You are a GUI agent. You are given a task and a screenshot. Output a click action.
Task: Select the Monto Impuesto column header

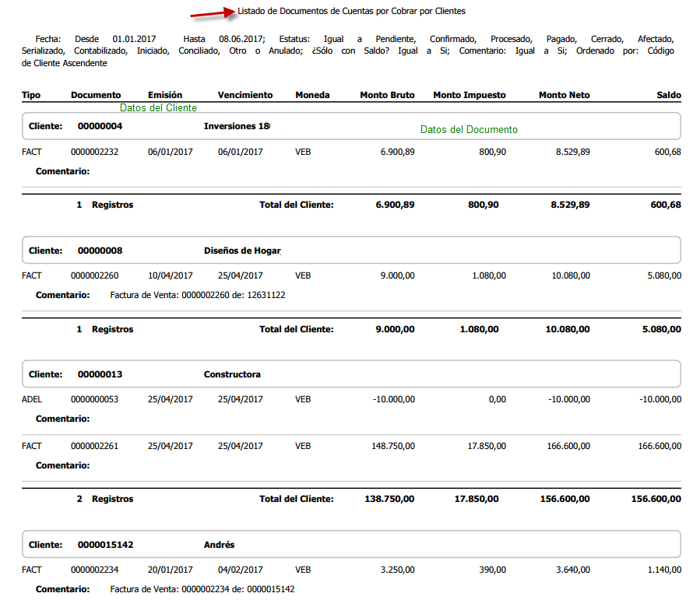point(470,95)
